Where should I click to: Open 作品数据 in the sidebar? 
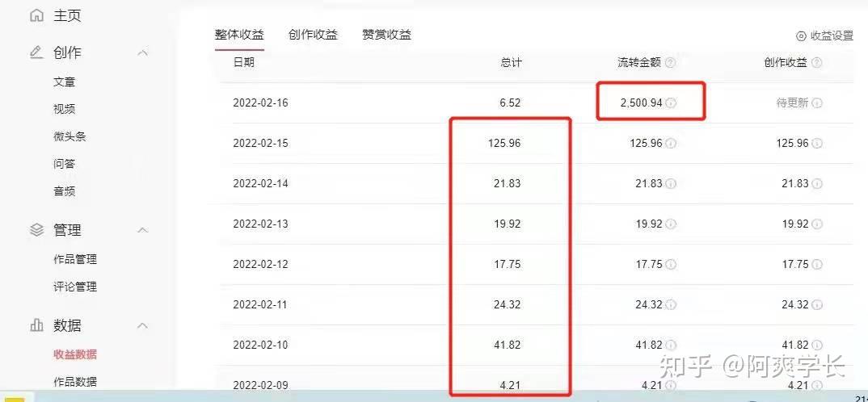(75, 382)
